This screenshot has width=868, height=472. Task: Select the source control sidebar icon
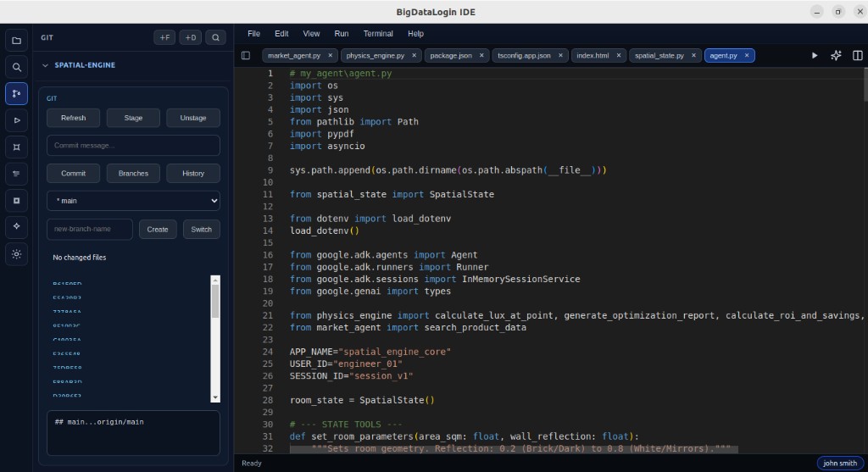pos(17,93)
